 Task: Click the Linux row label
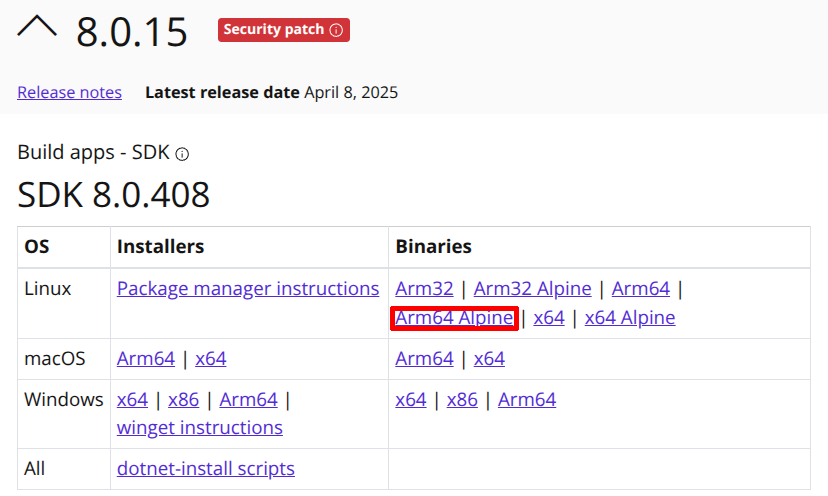coord(48,289)
